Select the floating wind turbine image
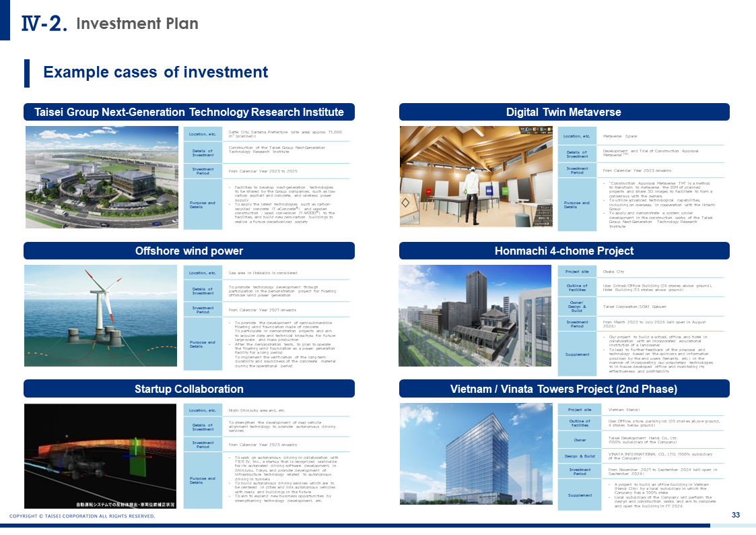The height and width of the screenshot is (535, 756). coord(101,315)
